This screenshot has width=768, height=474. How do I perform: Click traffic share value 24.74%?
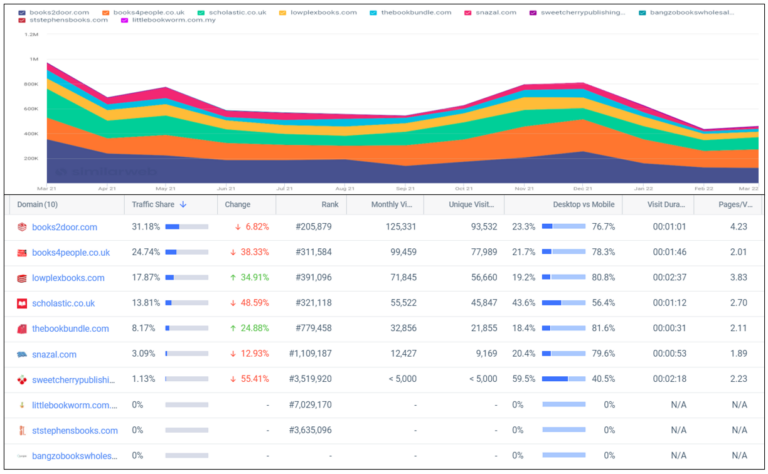click(145, 252)
